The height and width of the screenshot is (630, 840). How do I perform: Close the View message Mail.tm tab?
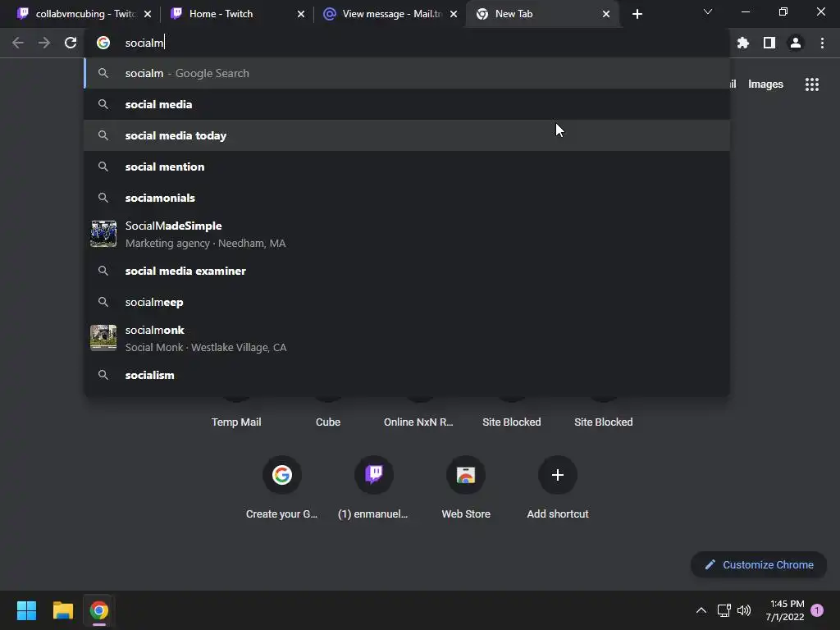tap(454, 14)
